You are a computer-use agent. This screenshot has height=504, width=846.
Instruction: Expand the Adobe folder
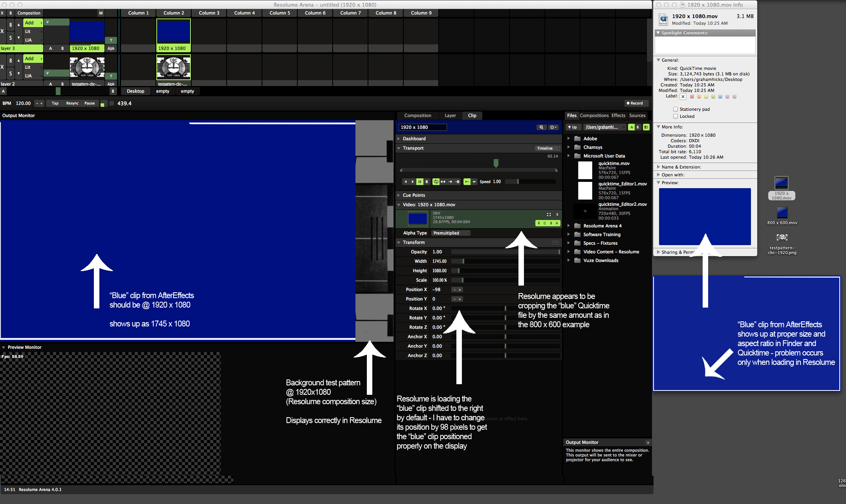click(x=568, y=138)
